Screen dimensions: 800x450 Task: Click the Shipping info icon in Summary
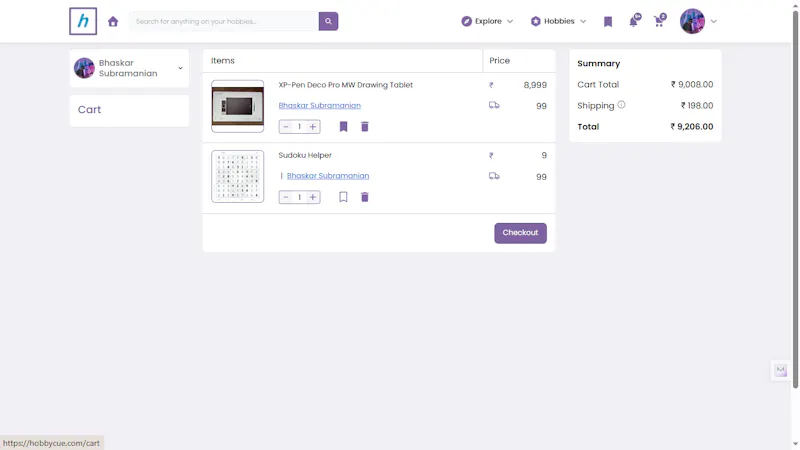tap(621, 105)
